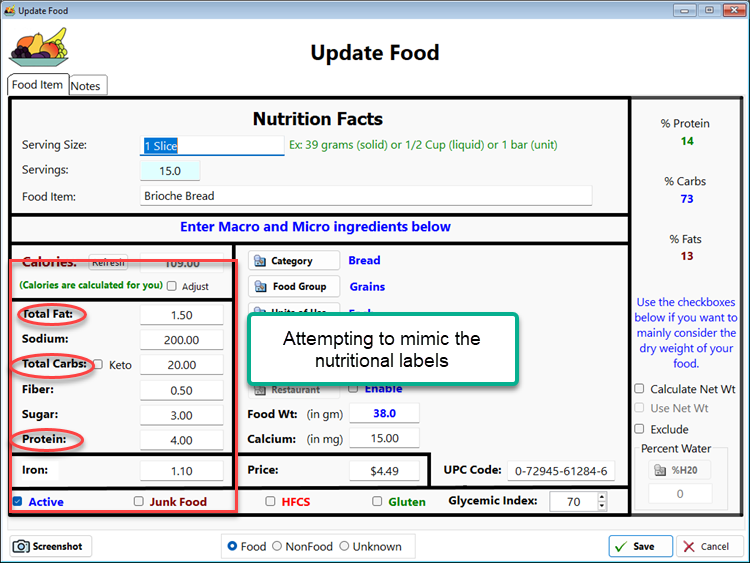Click the Price input field
Viewport: 750px width, 563px height.
pos(385,470)
